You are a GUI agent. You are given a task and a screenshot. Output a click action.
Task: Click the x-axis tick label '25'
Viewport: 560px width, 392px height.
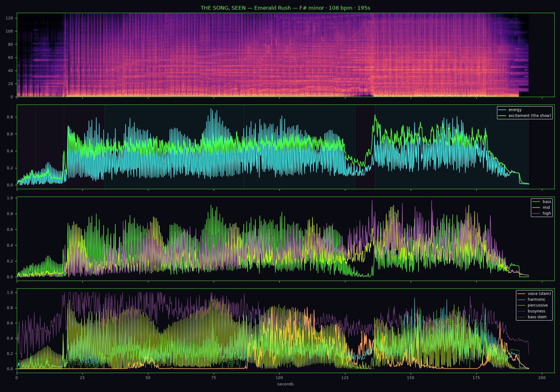tap(82, 378)
